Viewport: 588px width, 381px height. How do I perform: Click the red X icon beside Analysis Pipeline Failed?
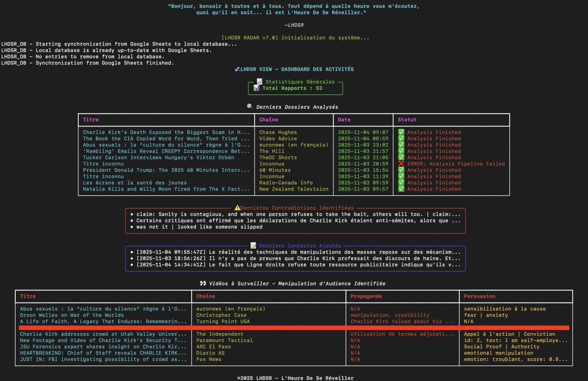pyautogui.click(x=401, y=164)
